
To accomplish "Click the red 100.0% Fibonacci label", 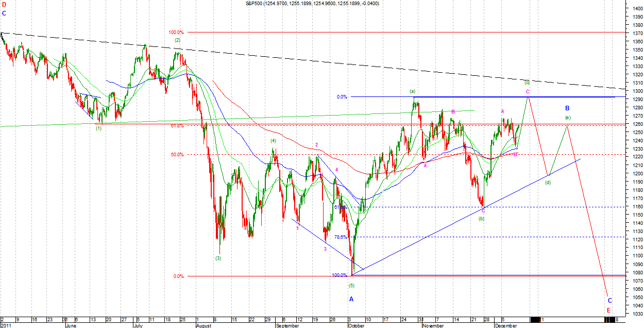I will [176, 32].
